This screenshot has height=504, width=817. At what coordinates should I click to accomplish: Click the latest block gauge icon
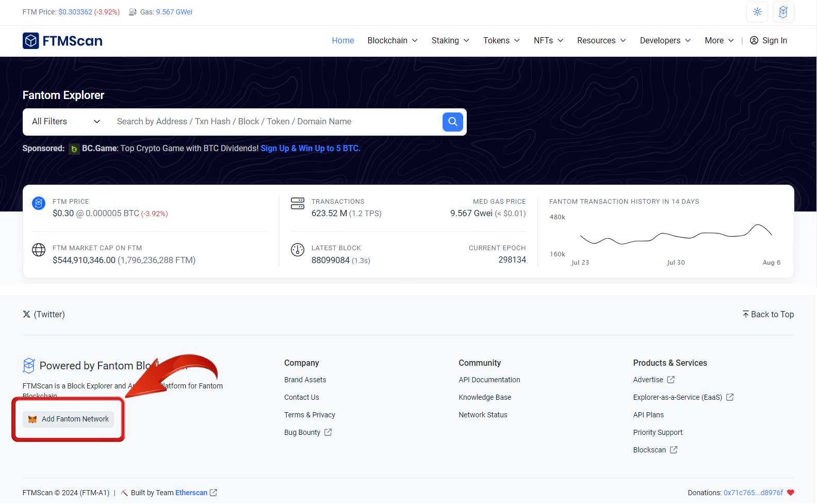pos(298,250)
